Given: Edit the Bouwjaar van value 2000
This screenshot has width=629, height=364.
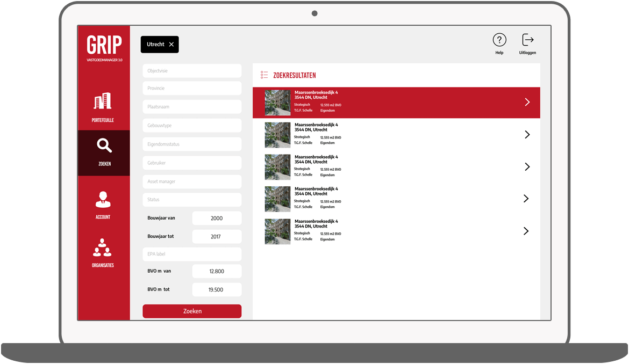Looking at the screenshot, I should coord(217,219).
